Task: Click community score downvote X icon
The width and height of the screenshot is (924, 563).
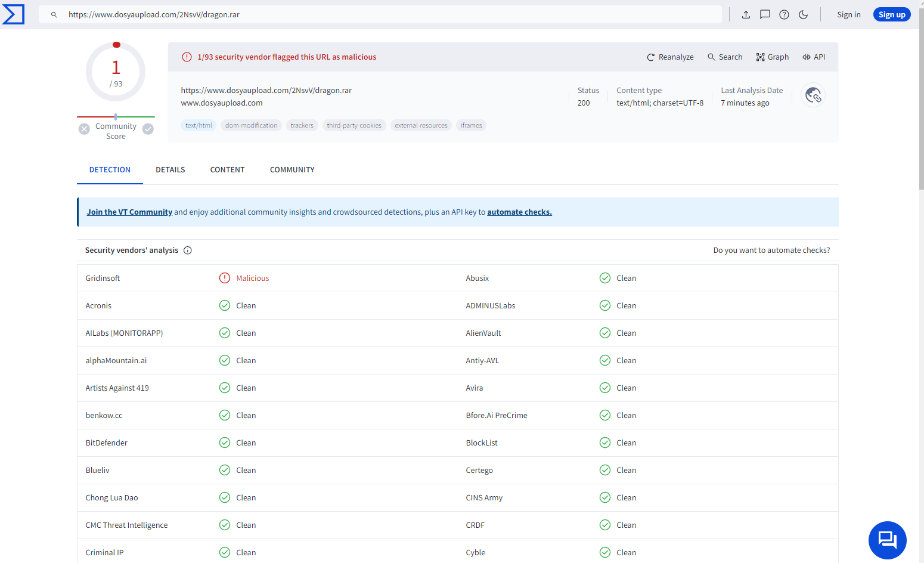Action: [85, 129]
